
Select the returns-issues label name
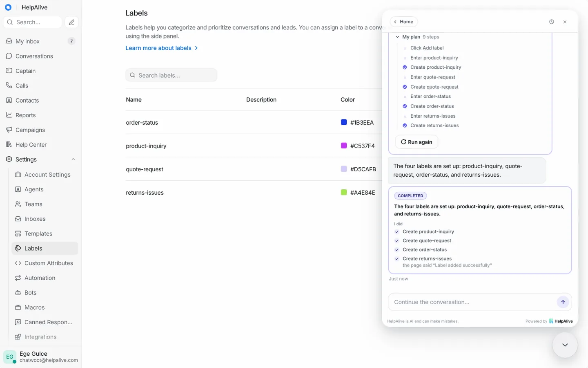pyautogui.click(x=145, y=193)
